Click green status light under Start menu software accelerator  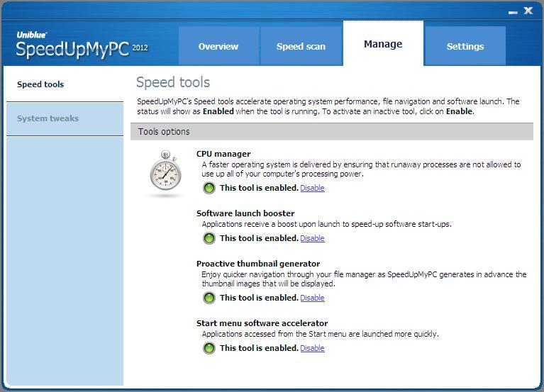click(209, 348)
